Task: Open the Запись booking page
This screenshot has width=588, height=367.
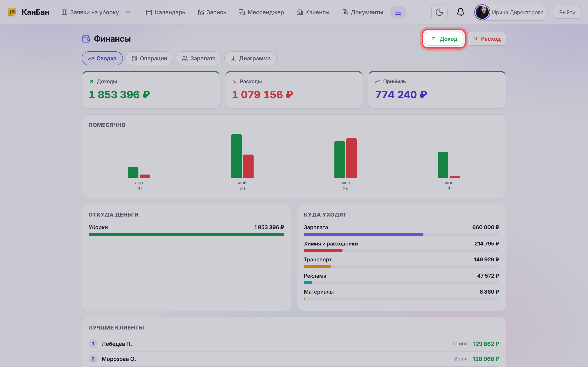Action: pos(212,12)
